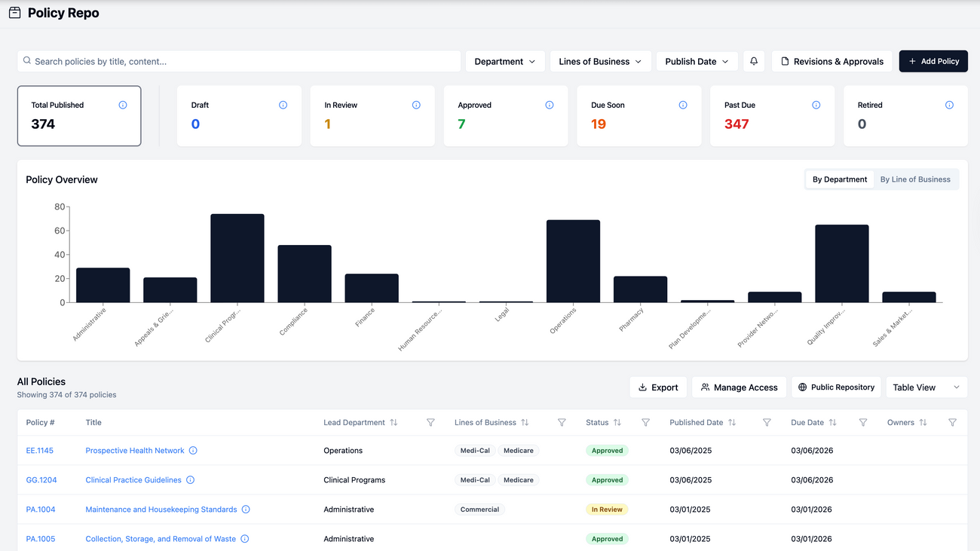Expand the Publish Date dropdown

pyautogui.click(x=697, y=61)
